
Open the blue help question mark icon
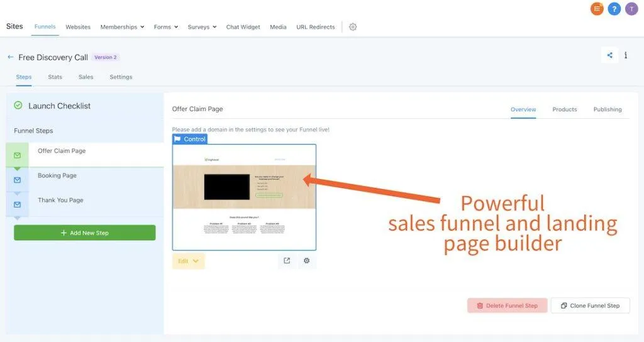coord(614,9)
